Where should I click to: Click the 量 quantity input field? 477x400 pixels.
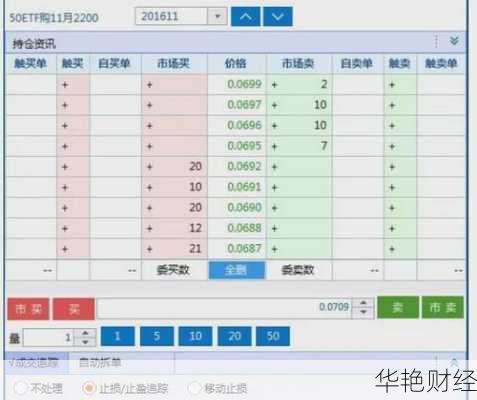coord(48,338)
